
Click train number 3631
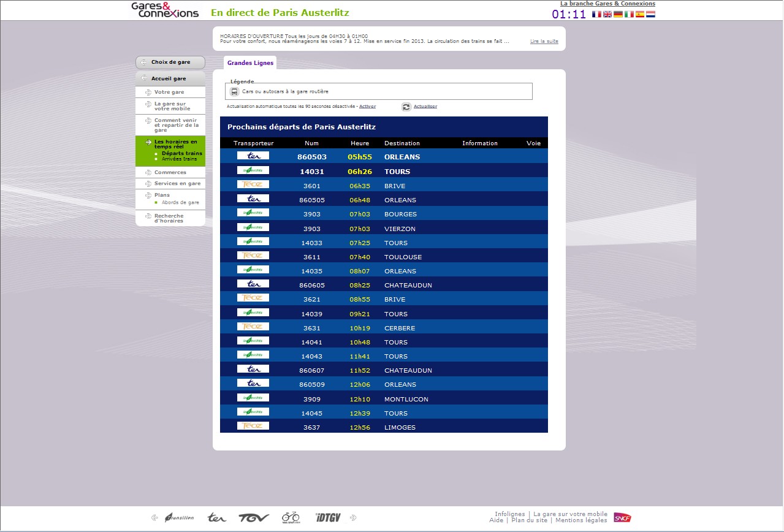(311, 328)
